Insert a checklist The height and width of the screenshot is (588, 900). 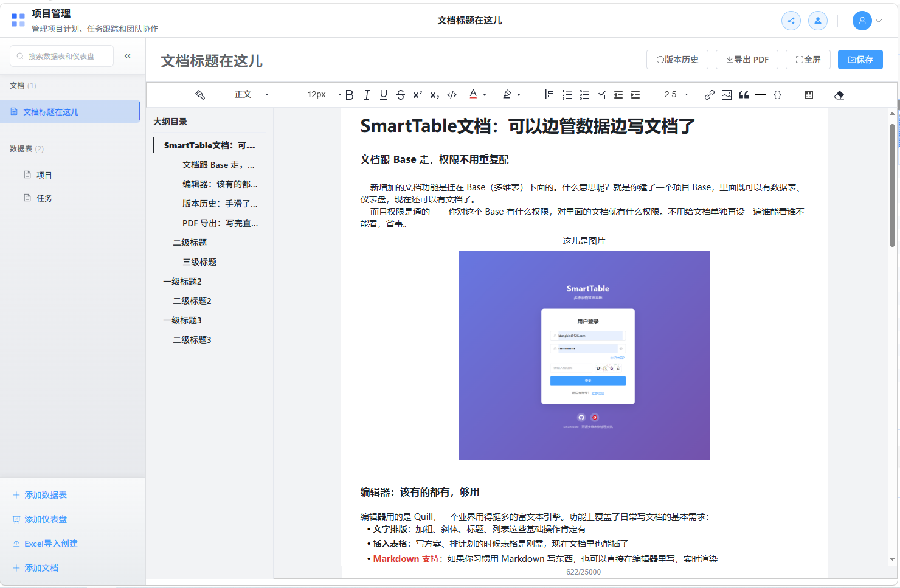click(601, 95)
